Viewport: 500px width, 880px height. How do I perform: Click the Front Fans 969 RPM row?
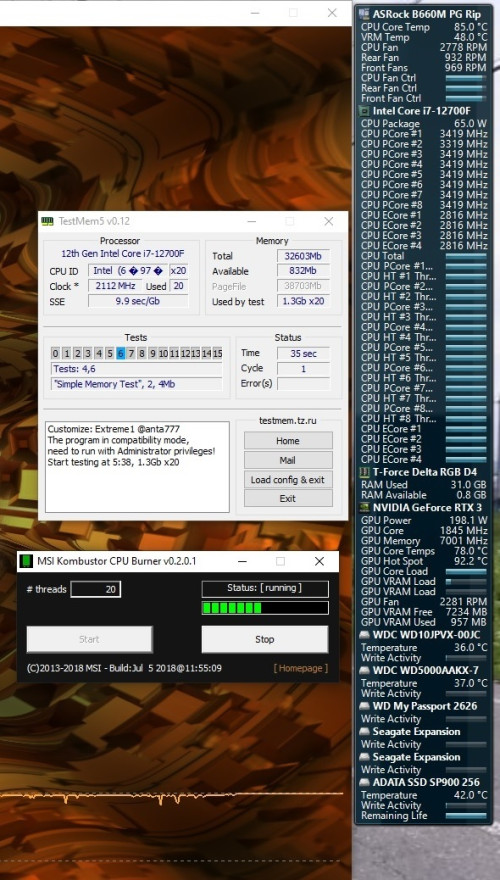tap(424, 67)
